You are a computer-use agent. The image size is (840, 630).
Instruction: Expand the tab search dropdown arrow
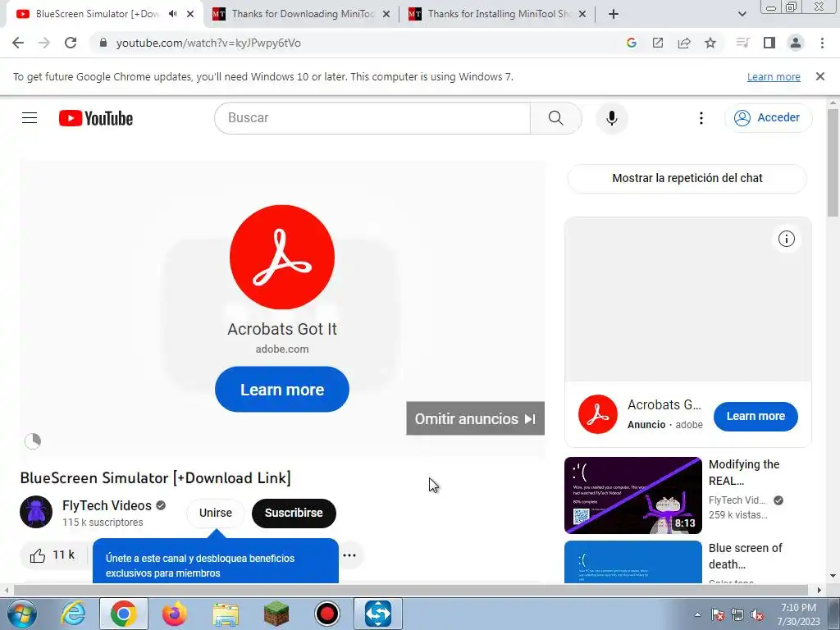point(742,14)
